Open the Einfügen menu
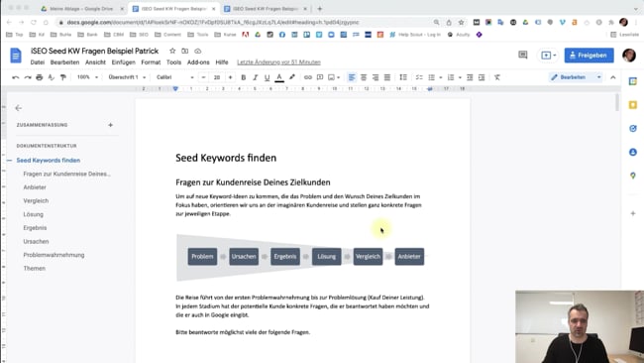Screen dimensions: 644x363 pyautogui.click(x=123, y=62)
